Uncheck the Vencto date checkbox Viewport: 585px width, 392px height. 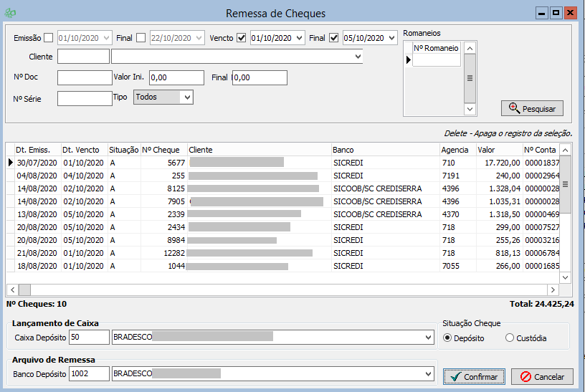point(242,38)
